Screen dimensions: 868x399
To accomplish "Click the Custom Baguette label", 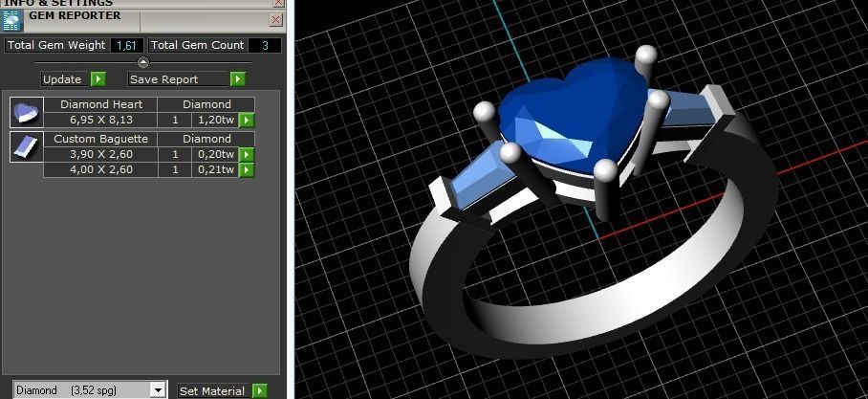I will [100, 139].
